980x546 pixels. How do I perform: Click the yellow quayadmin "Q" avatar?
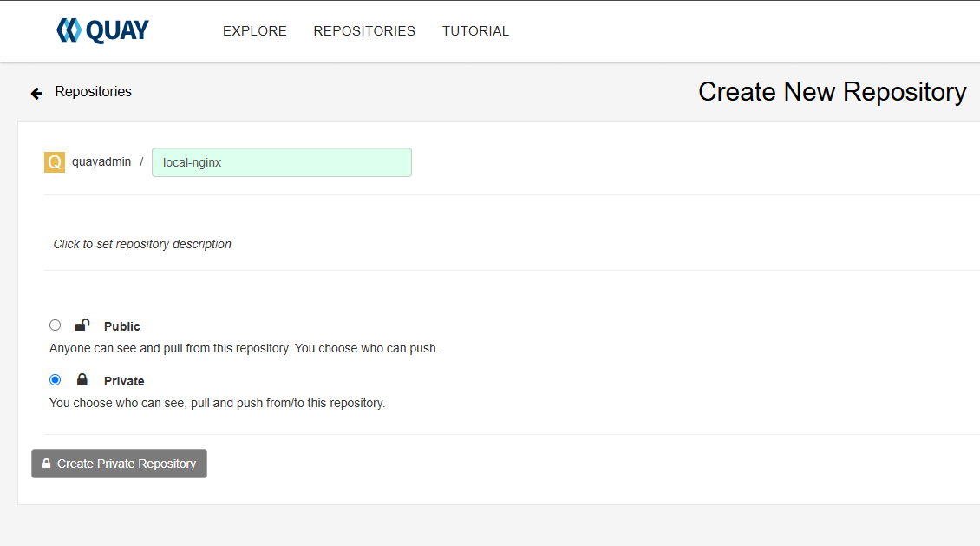[x=54, y=161]
